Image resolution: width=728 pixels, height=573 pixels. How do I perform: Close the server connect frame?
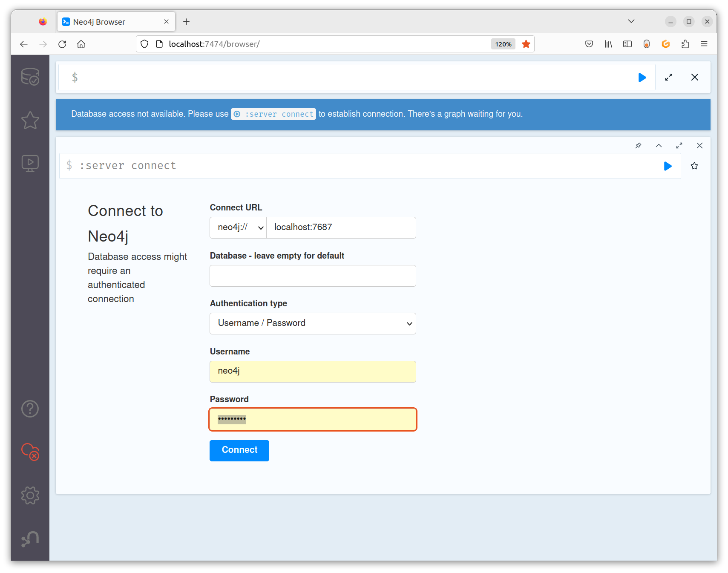click(699, 146)
